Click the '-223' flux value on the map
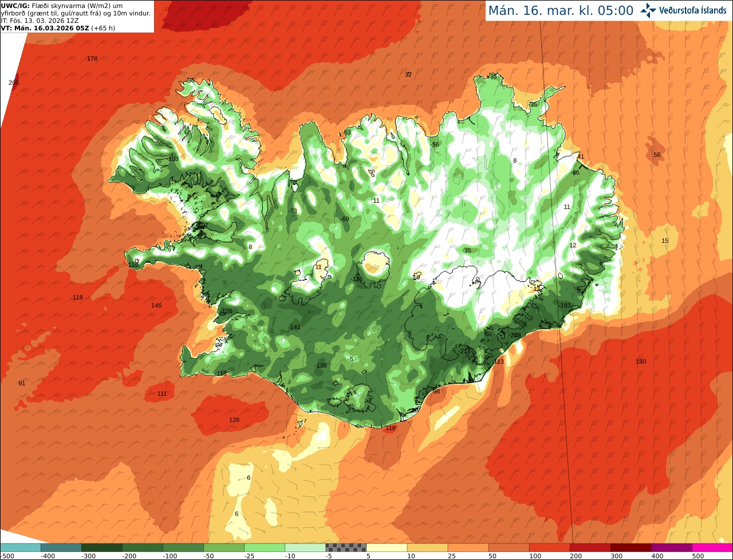The height and width of the screenshot is (560, 733). (x=515, y=336)
